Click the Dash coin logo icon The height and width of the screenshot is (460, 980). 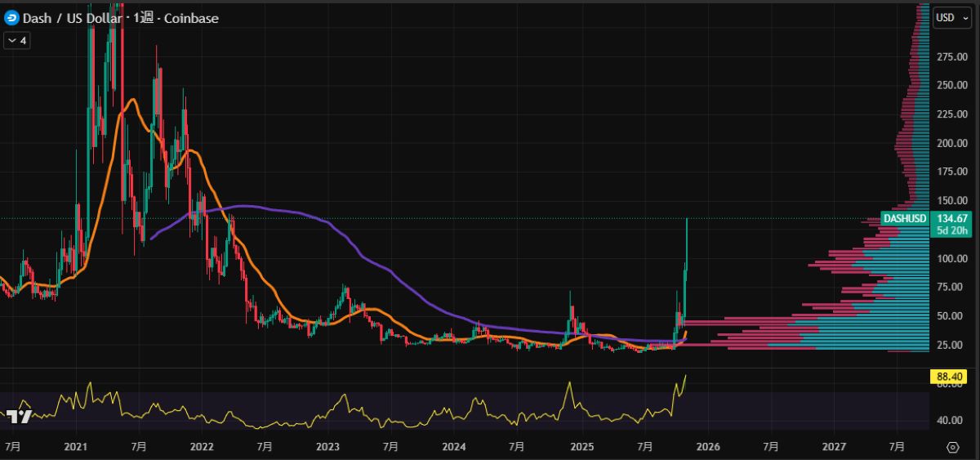coord(11,17)
